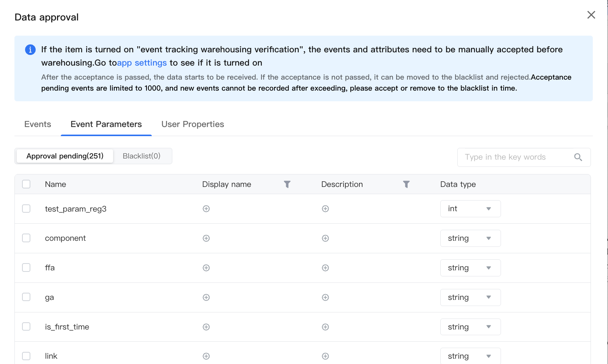Select the test_param_reg3 row checkbox
The width and height of the screenshot is (608, 364).
click(x=26, y=209)
